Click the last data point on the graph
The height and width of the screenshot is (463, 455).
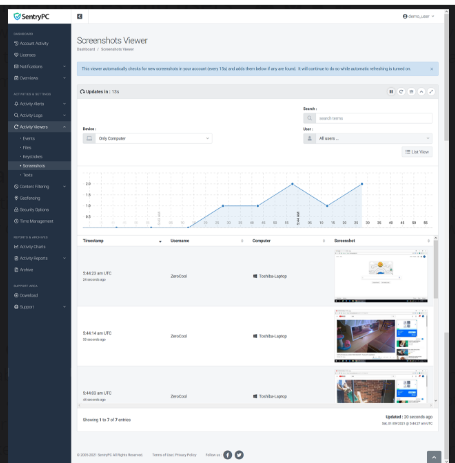pyautogui.click(x=362, y=184)
